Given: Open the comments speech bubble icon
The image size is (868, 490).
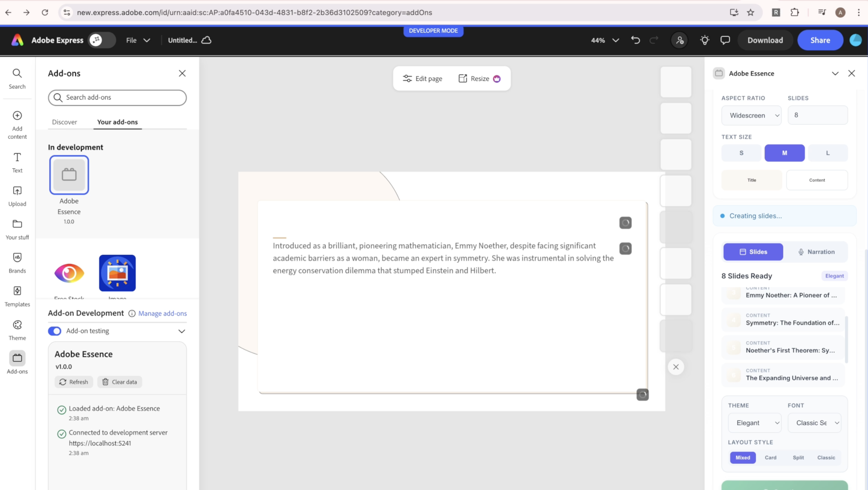Looking at the screenshot, I should click(x=725, y=40).
